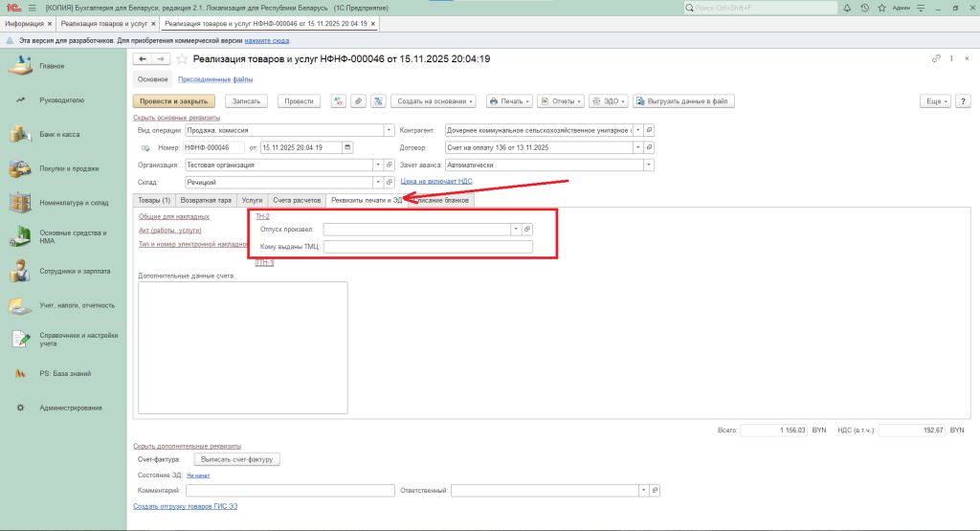
Task: Open the help question mark button
Action: point(961,100)
